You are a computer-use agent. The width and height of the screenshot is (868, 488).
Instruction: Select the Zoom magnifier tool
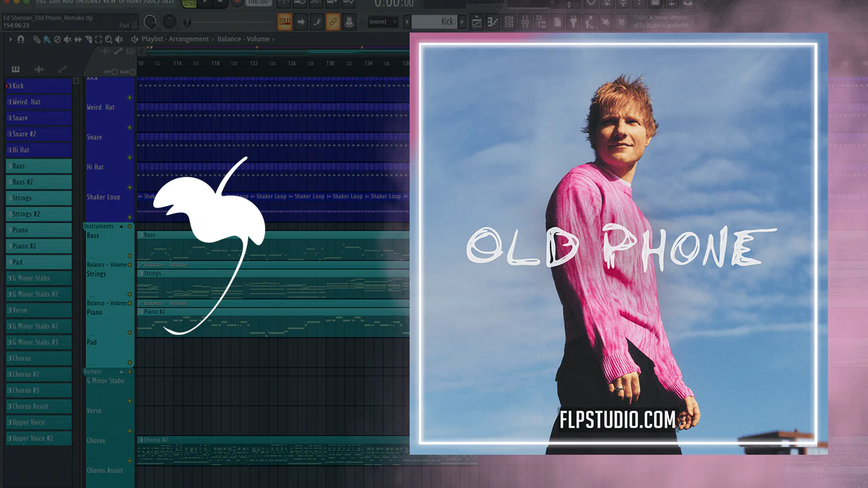[x=108, y=39]
